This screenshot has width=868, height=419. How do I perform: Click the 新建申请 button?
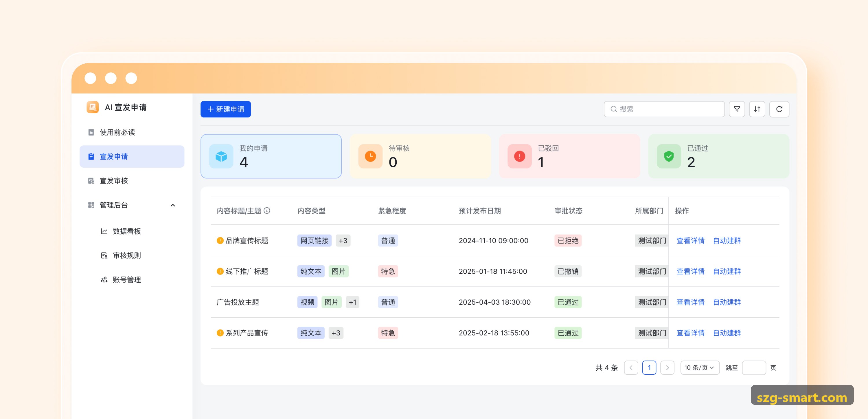tap(226, 109)
